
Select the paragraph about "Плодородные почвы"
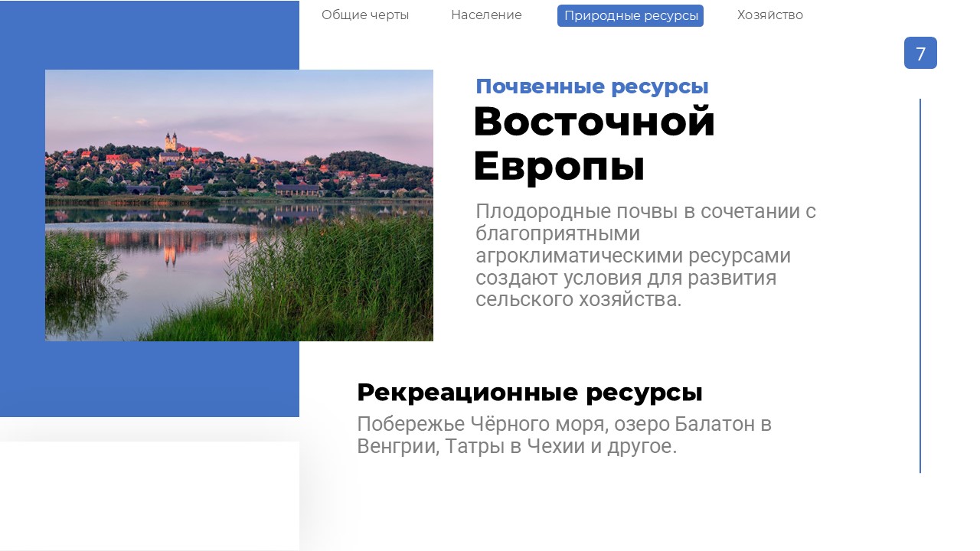645,255
